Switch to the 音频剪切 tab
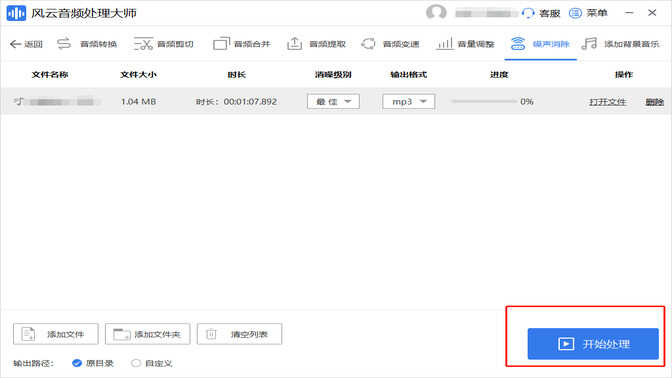Screen dimensions: 672x378 click(x=163, y=44)
